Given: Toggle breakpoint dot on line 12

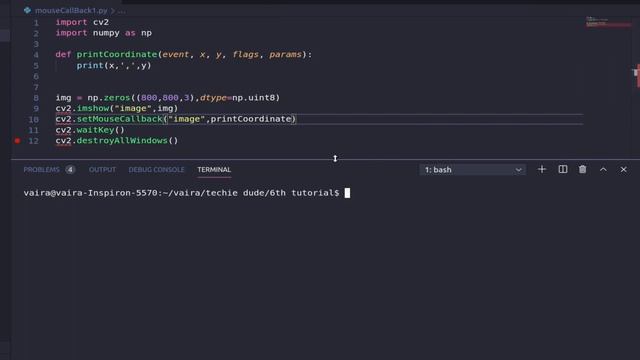Looking at the screenshot, I should (x=17, y=140).
